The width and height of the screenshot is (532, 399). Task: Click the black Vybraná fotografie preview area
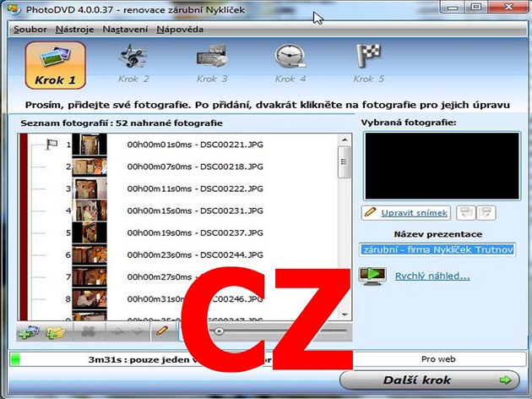442,166
